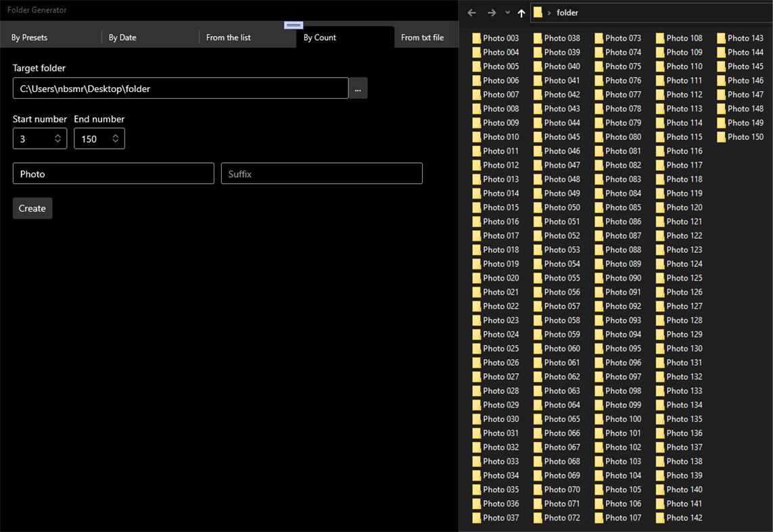Image resolution: width=773 pixels, height=532 pixels.
Task: Expand the recent locations chevron in Explorer
Action: point(506,12)
